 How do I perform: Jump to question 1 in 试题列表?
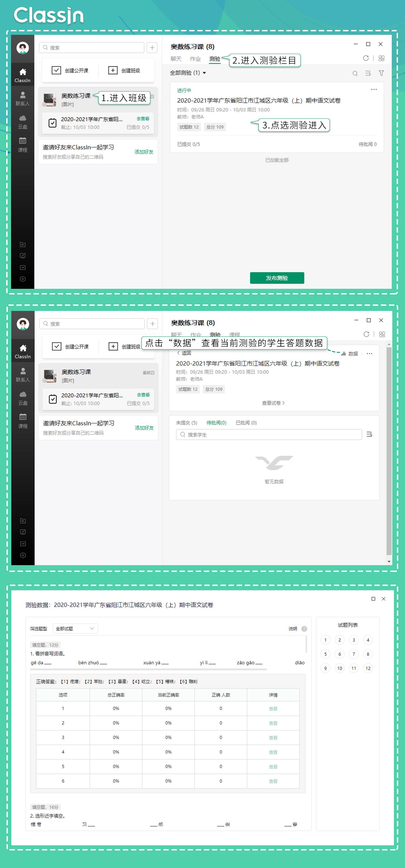pos(325,640)
